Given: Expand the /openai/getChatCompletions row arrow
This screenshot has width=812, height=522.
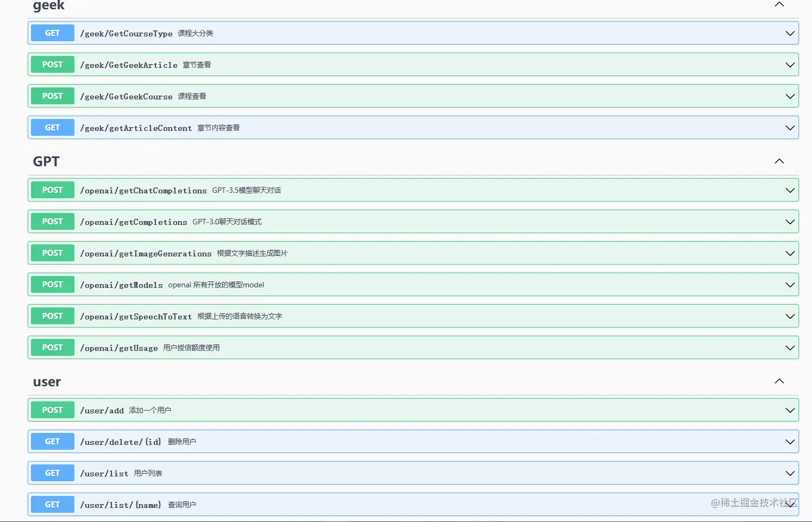Looking at the screenshot, I should point(790,191).
